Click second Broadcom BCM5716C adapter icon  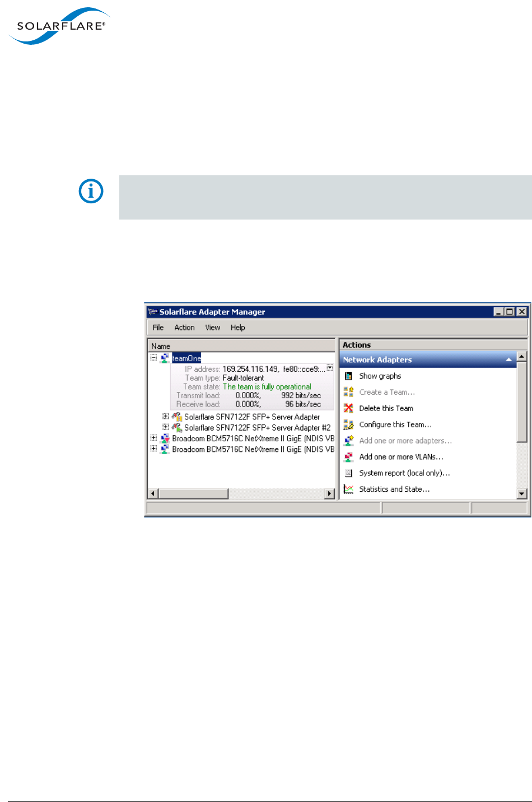tap(165, 449)
